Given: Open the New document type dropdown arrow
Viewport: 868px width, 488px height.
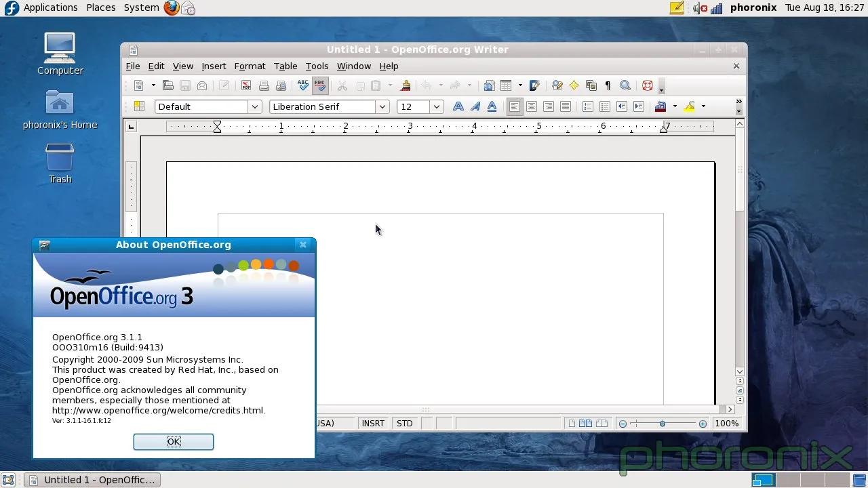Looking at the screenshot, I should [153, 85].
